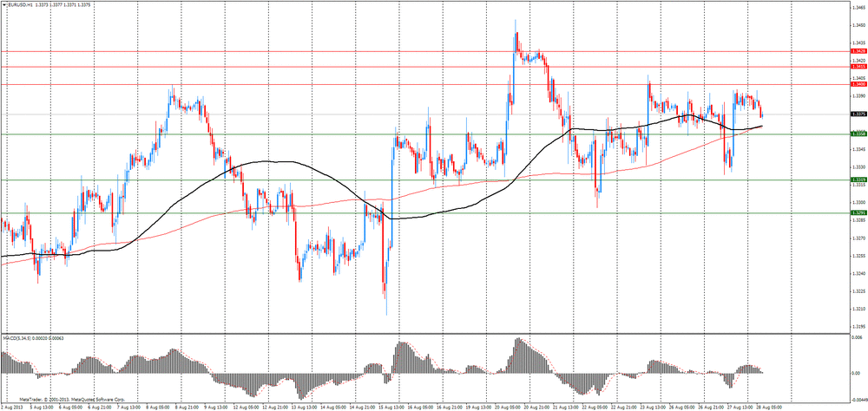Select the green 1.3358 support price label
The width and height of the screenshot is (868, 411).
pos(858,134)
